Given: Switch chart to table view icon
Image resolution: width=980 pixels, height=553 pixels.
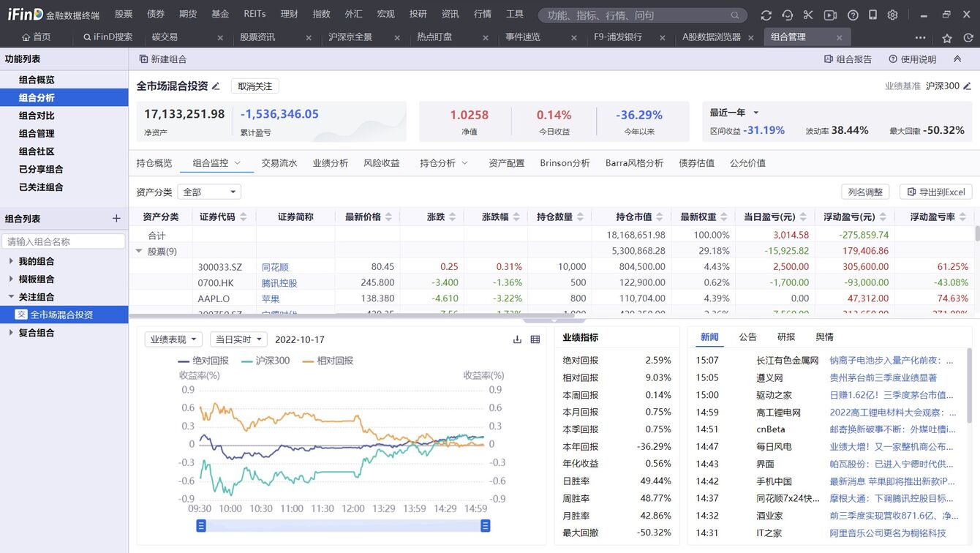Looking at the screenshot, I should (x=535, y=339).
